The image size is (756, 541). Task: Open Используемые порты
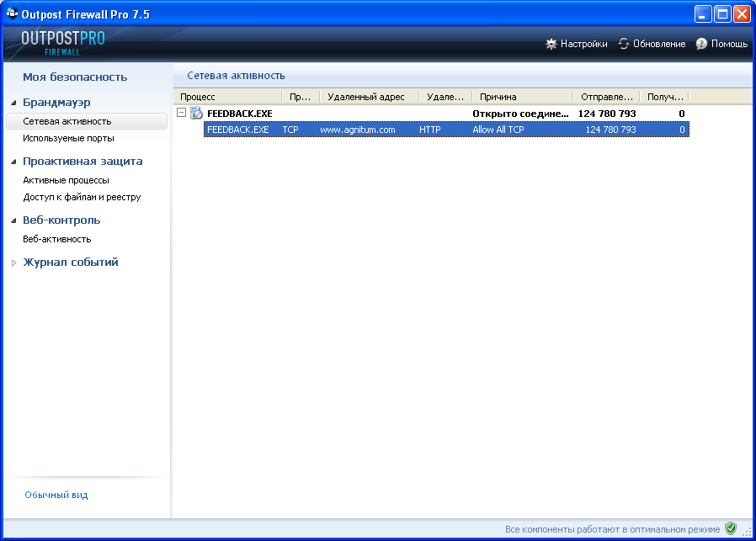tap(68, 138)
